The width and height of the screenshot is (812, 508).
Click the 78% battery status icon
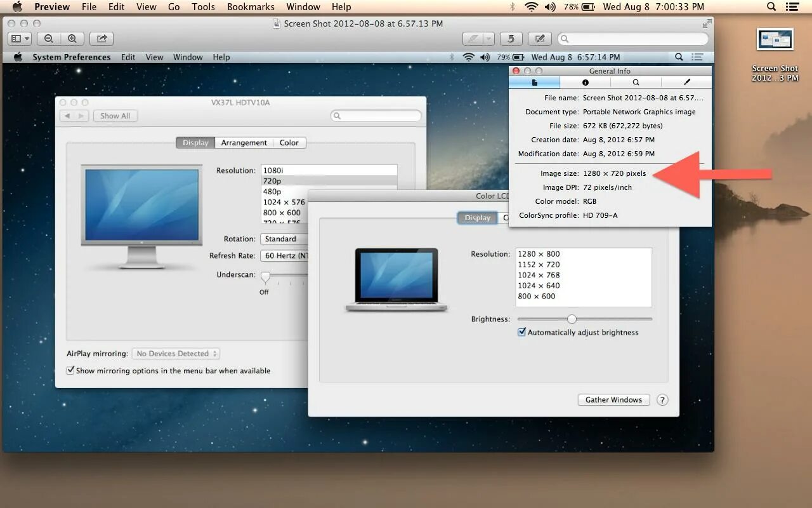[579, 7]
